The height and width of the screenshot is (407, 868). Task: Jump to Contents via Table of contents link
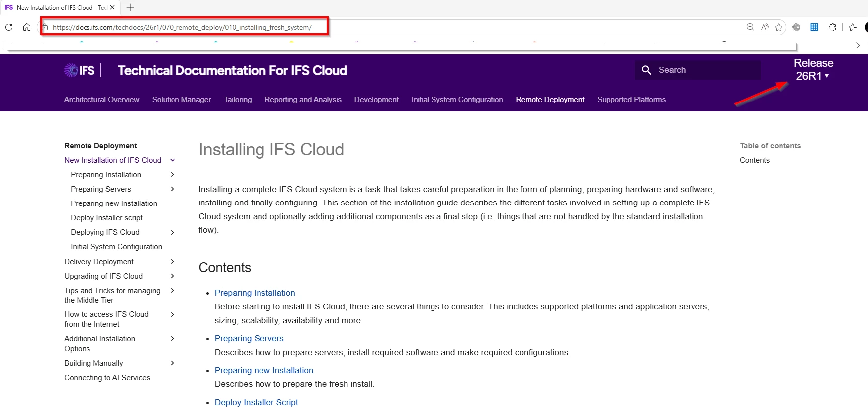[x=755, y=160]
